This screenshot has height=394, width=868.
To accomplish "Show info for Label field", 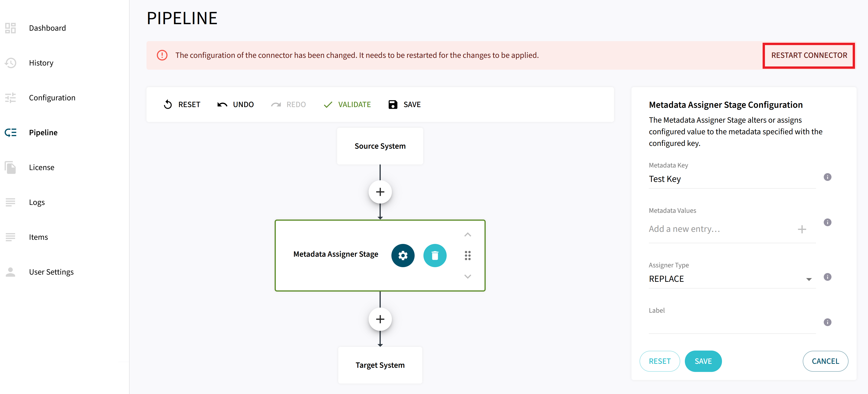I will pyautogui.click(x=827, y=322).
